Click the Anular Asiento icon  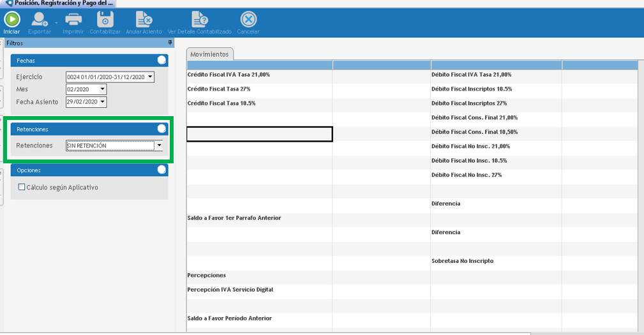[x=144, y=19]
